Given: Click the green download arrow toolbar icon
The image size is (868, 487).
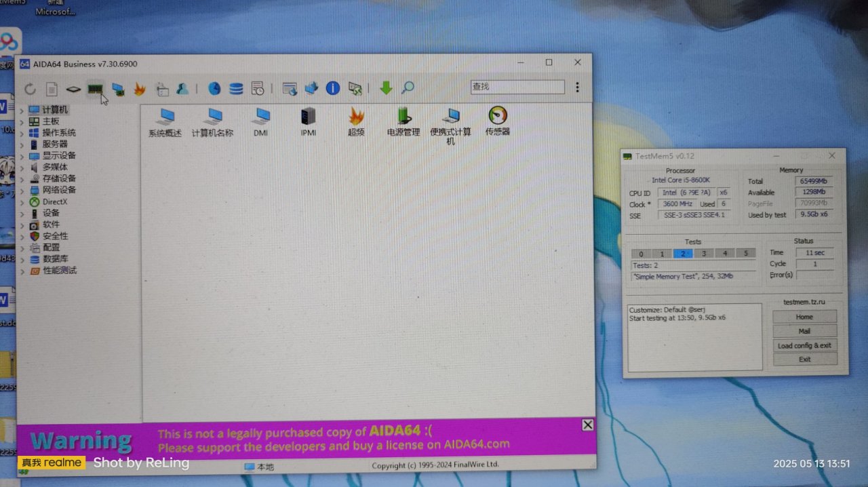Looking at the screenshot, I should 386,87.
